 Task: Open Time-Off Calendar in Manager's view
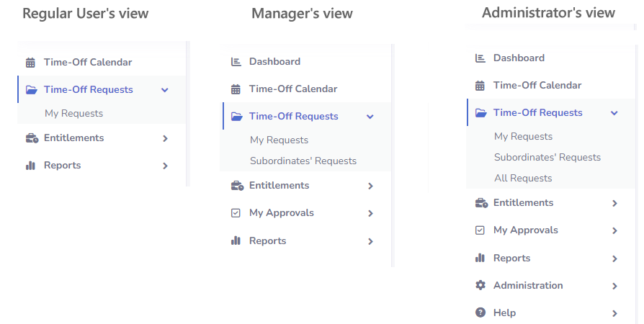293,89
